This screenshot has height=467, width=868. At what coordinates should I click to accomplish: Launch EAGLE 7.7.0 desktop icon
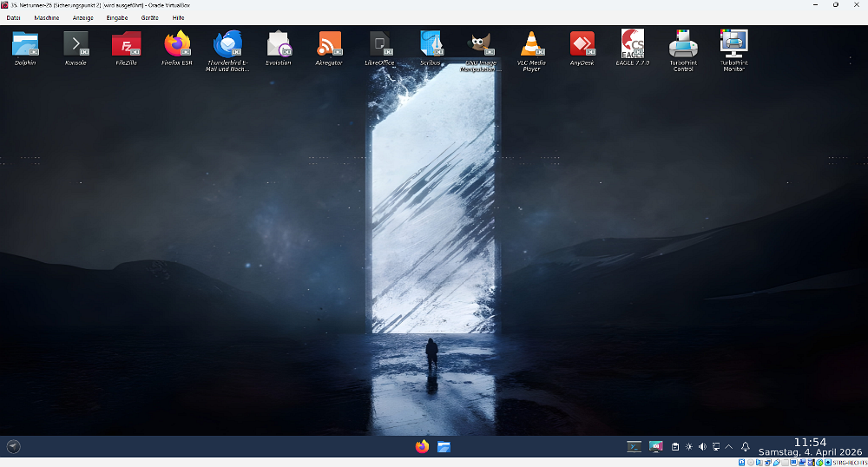(x=633, y=44)
